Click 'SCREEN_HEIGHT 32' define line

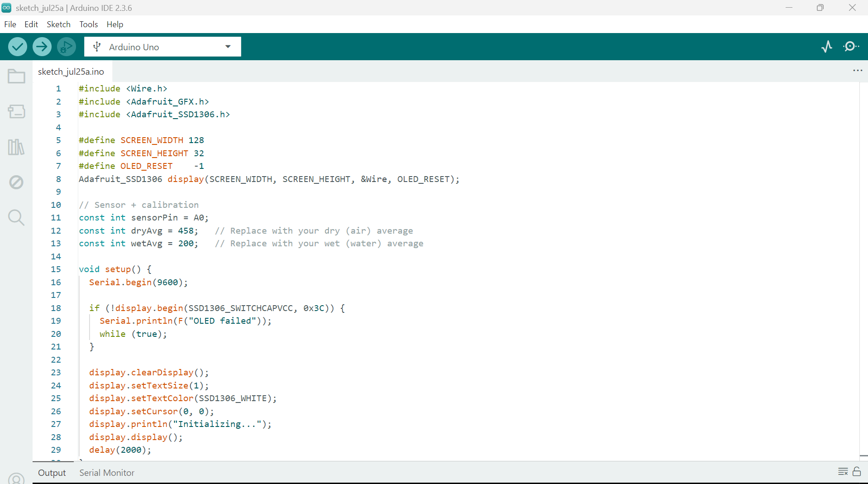[x=142, y=153]
